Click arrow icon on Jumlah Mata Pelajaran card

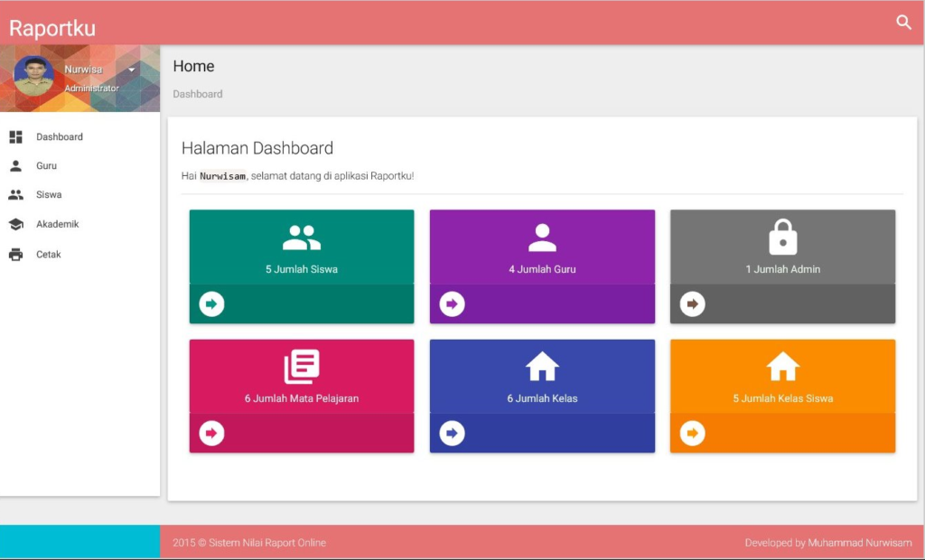[211, 434]
